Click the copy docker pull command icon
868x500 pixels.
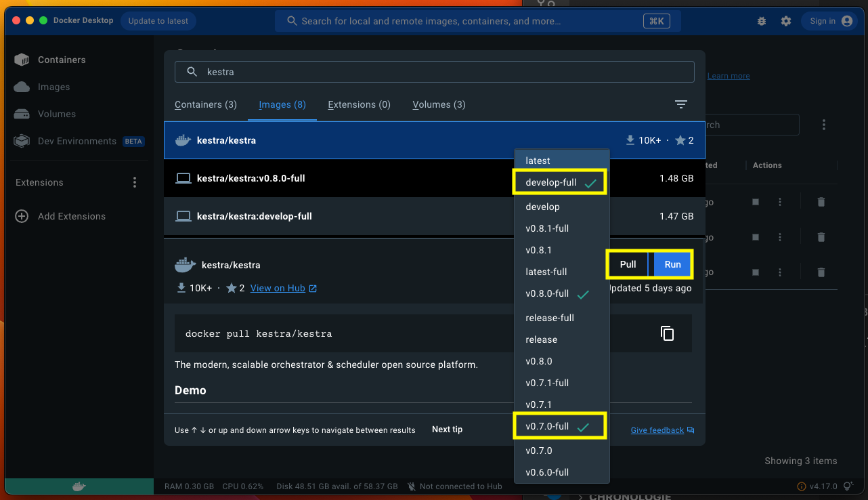667,333
